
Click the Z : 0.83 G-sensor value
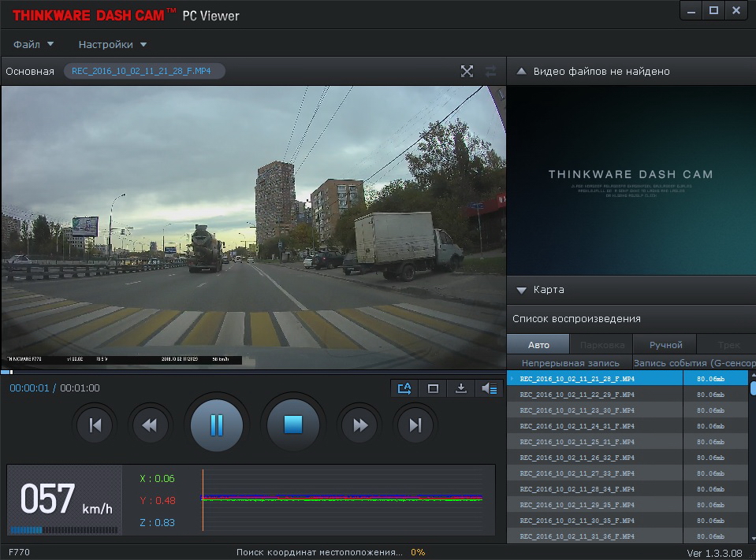pyautogui.click(x=157, y=522)
